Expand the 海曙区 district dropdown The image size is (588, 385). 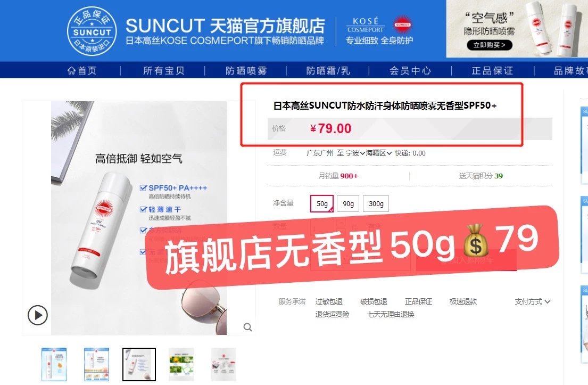click(379, 153)
